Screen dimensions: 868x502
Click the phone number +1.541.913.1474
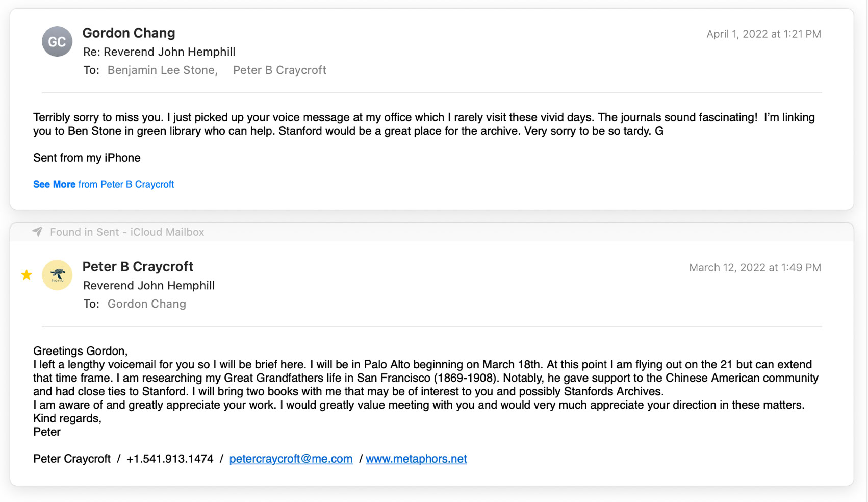pyautogui.click(x=170, y=459)
